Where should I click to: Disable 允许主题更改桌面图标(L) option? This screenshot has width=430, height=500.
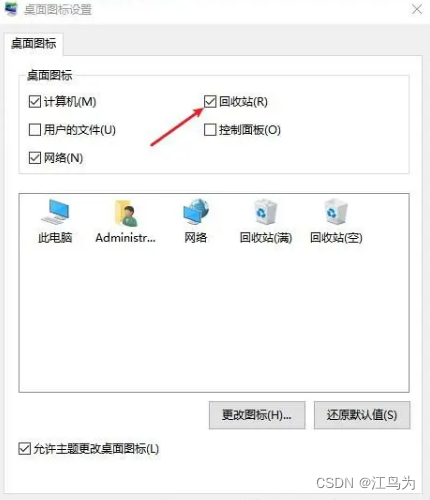[x=25, y=449]
